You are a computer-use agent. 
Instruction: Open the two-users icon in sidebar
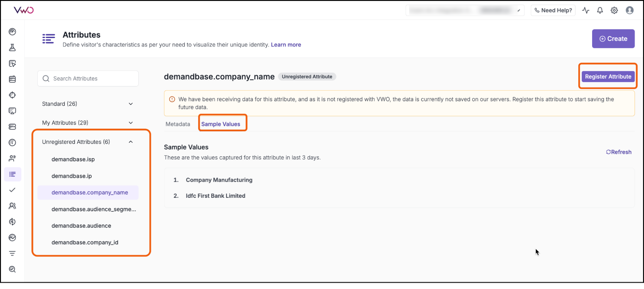(12, 206)
